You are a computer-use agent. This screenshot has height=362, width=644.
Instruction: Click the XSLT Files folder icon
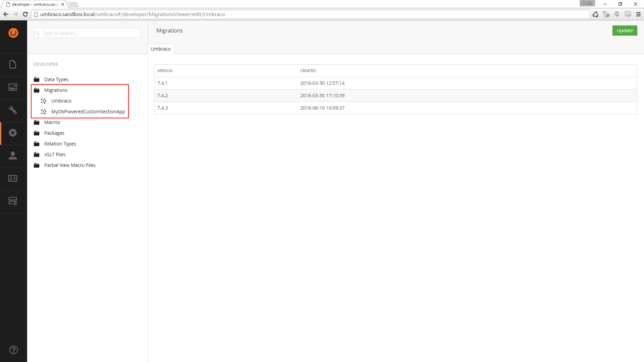(x=37, y=155)
